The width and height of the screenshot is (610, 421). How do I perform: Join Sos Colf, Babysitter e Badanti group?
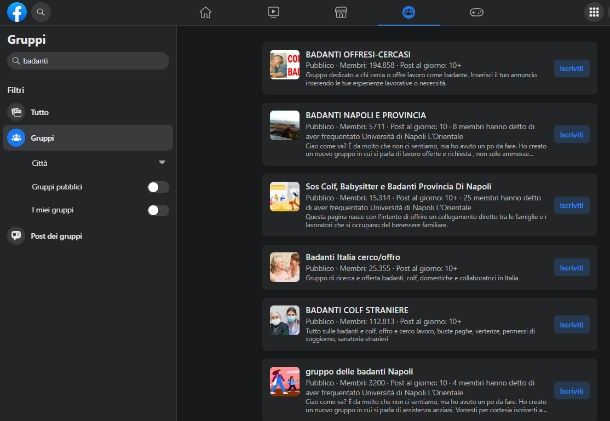click(571, 205)
